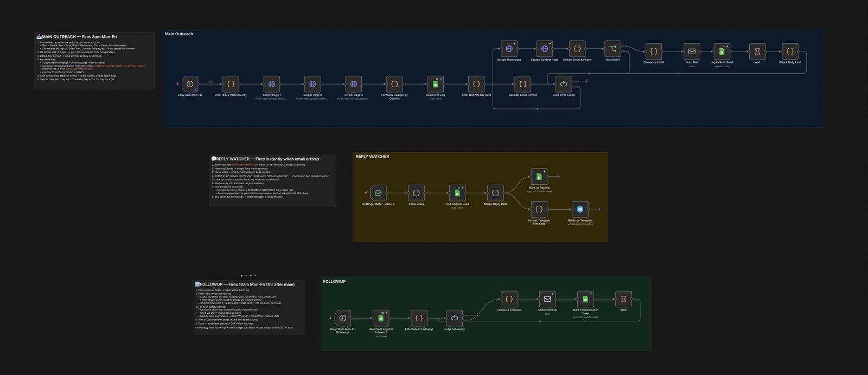Open the Compose Followup code node
Screen dimensions: 868x375
(x=509, y=299)
